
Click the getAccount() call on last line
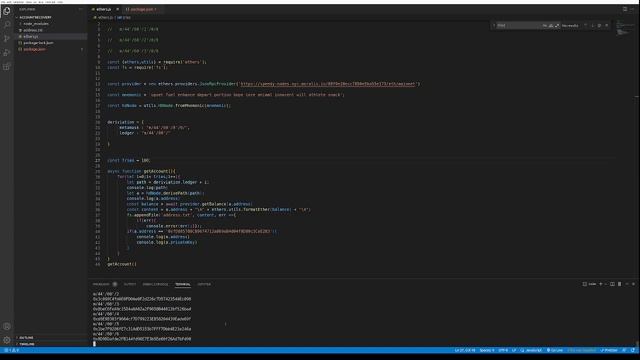pyautogui.click(x=122, y=264)
